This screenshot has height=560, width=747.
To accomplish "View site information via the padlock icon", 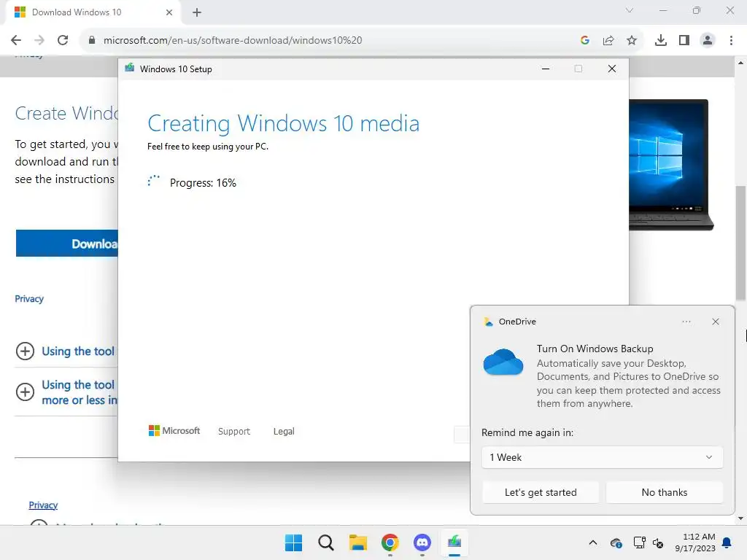I will coord(92,40).
